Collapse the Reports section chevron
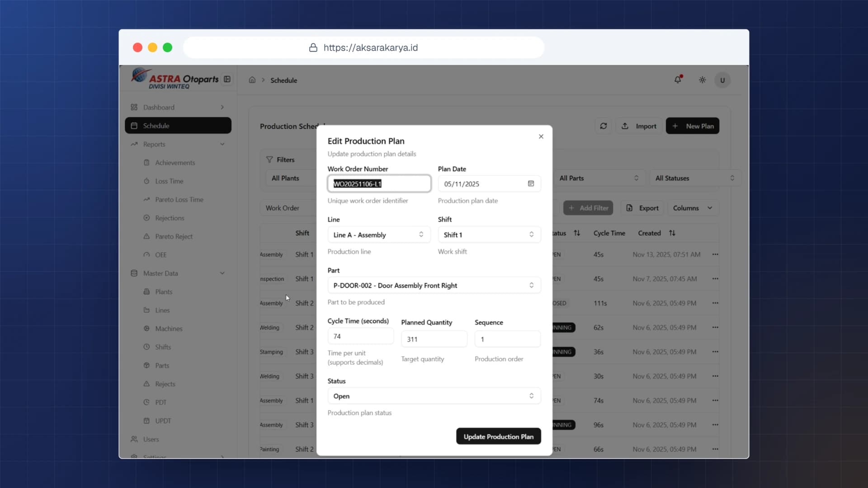The image size is (868, 488). [x=222, y=144]
